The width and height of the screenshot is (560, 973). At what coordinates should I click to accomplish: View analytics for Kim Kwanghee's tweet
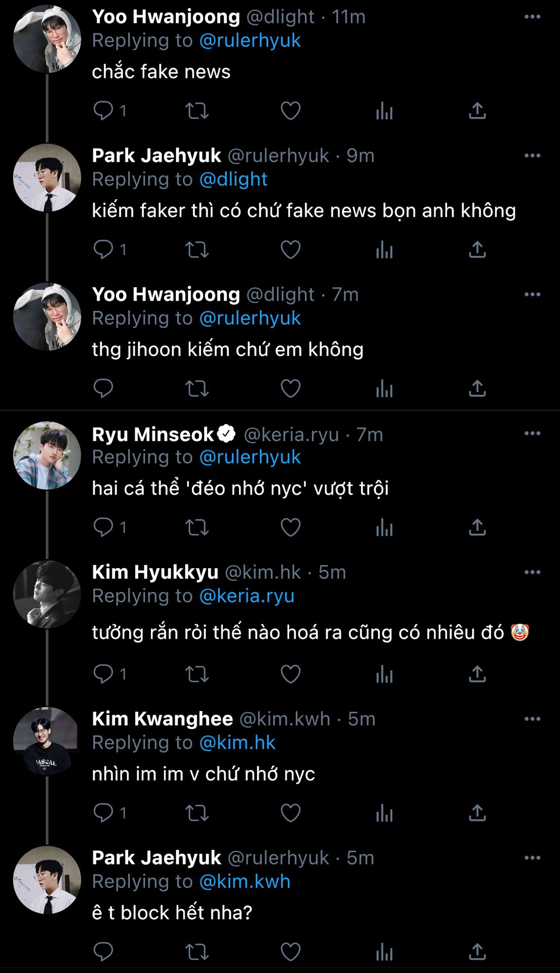[x=384, y=813]
